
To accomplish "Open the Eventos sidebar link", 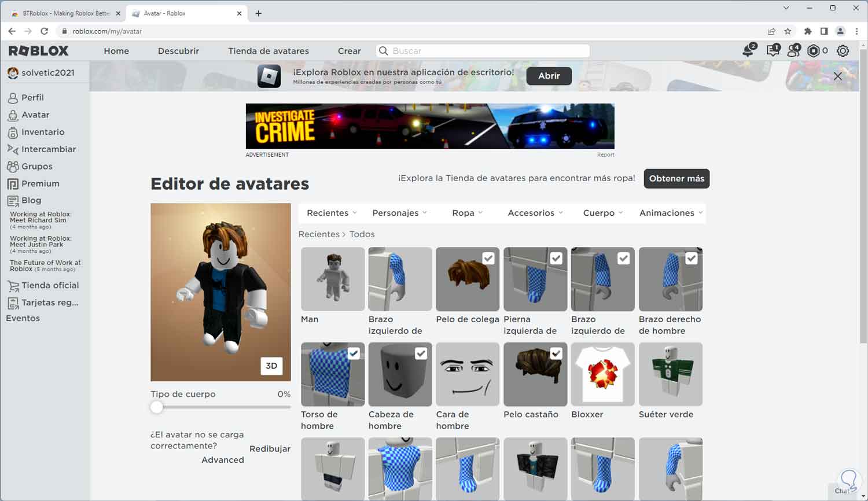I will tap(23, 319).
